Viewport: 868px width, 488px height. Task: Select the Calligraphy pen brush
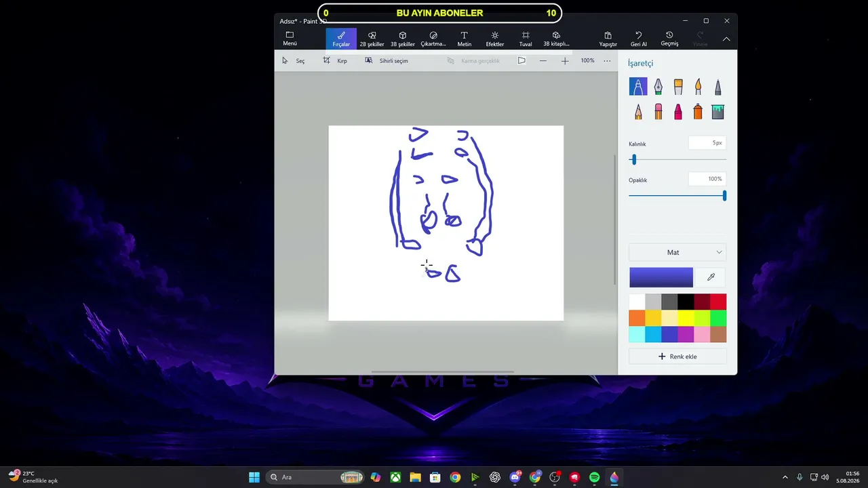pos(658,87)
